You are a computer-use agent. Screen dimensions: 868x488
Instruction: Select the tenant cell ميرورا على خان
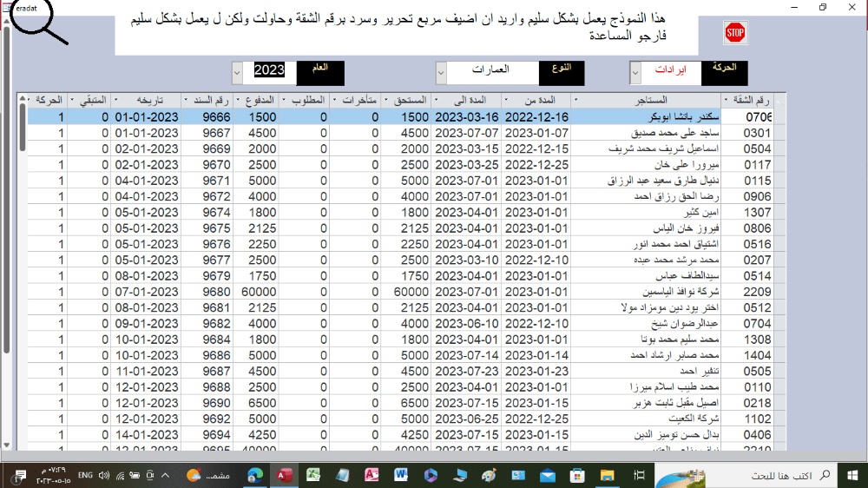click(x=646, y=164)
